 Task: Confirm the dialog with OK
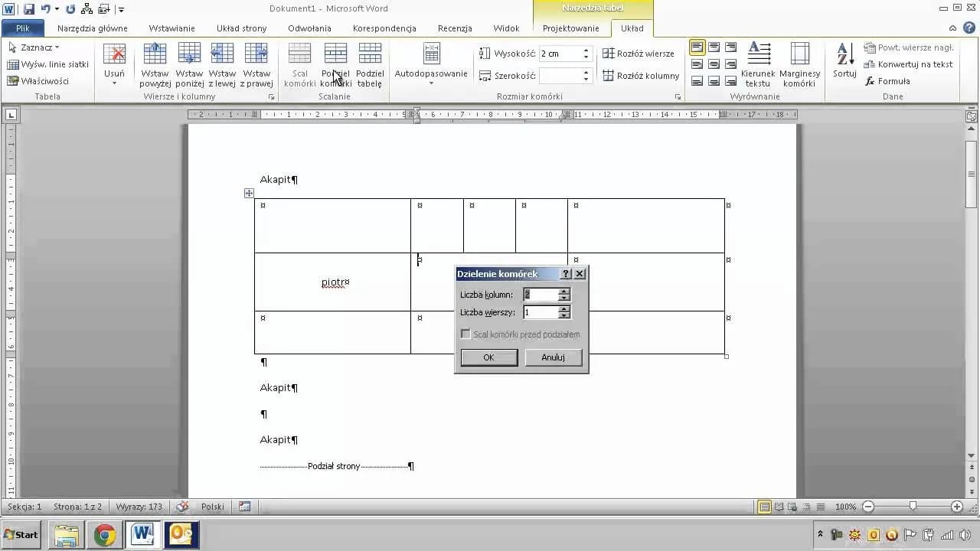(x=488, y=357)
